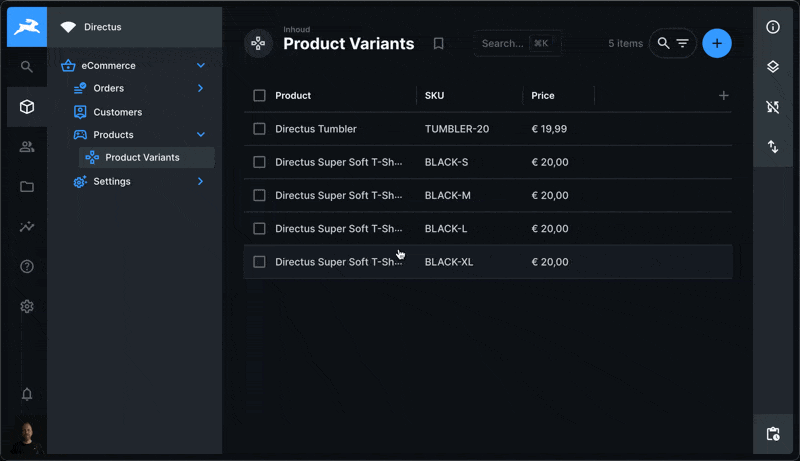Click the import/export arrows icon

click(x=772, y=147)
